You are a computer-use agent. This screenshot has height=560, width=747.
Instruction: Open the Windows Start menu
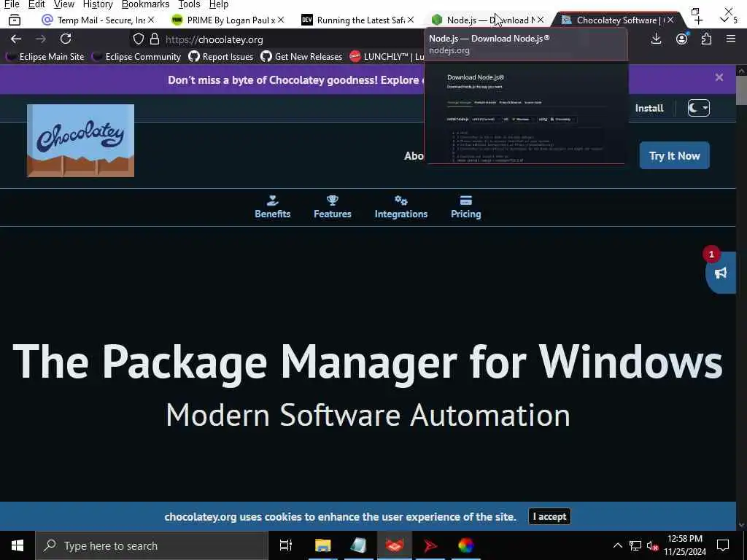(x=18, y=545)
